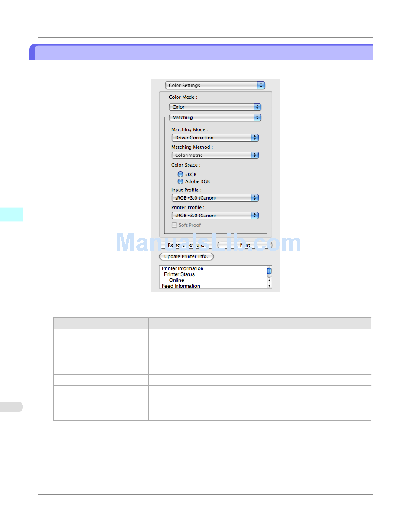Click the scroll up arrow in info list
Image resolution: width=411 pixels, height=532 pixels.
click(269, 280)
